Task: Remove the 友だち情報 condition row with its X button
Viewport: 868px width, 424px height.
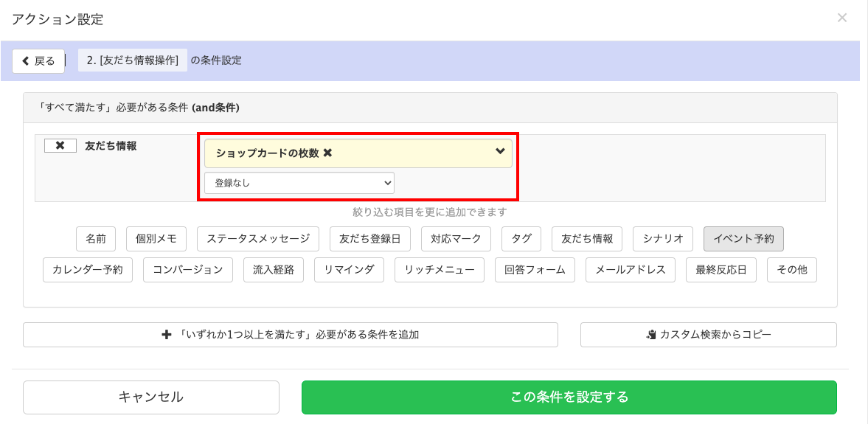Action: 60,145
